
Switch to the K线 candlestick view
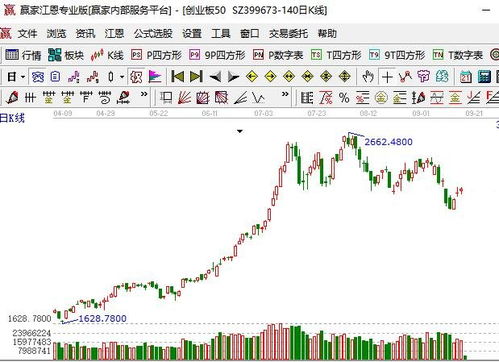tap(107, 55)
